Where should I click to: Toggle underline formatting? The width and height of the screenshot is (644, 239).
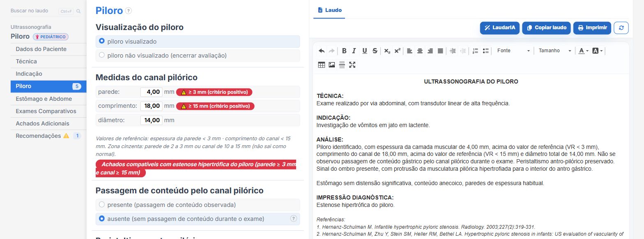364,51
